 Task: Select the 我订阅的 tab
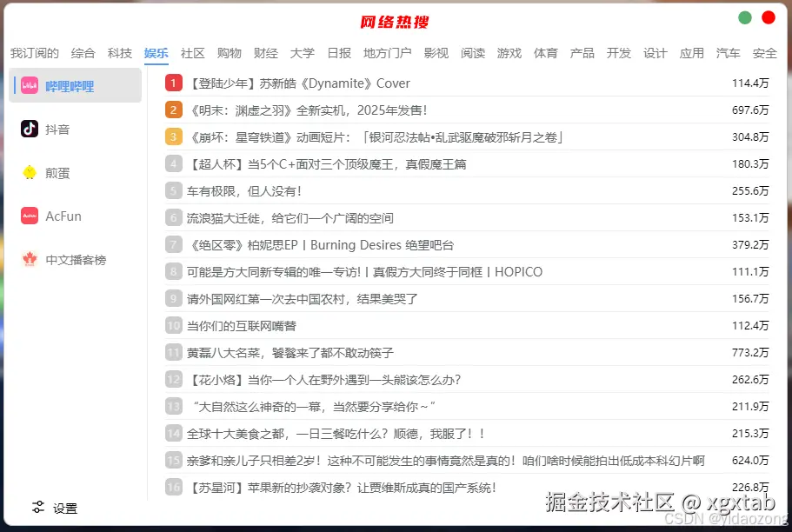coord(35,53)
